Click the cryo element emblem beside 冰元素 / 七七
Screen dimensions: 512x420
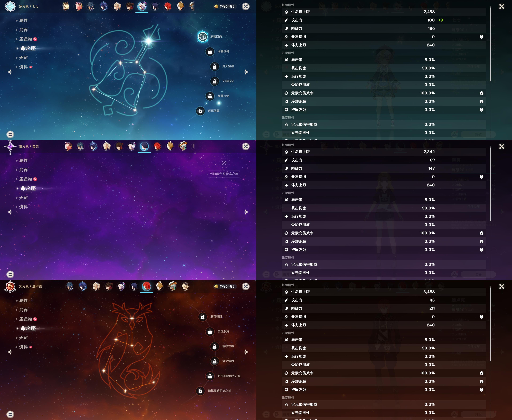click(10, 6)
